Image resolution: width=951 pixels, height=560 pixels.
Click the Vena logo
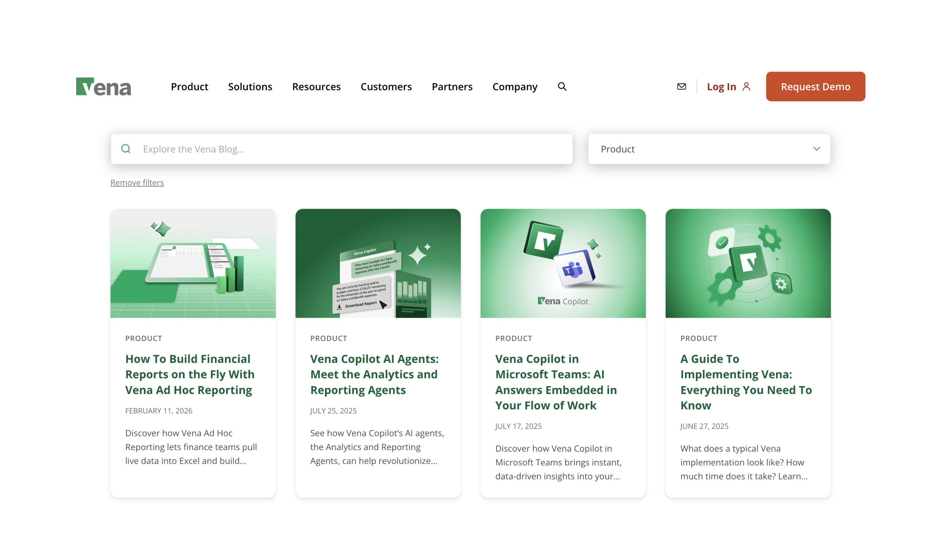coord(104,87)
